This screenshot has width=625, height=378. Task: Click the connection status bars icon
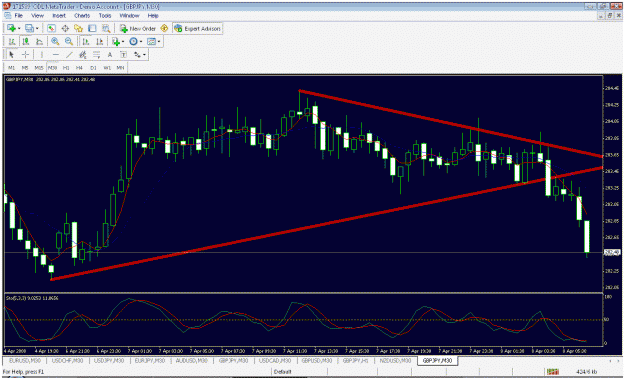(x=552, y=372)
